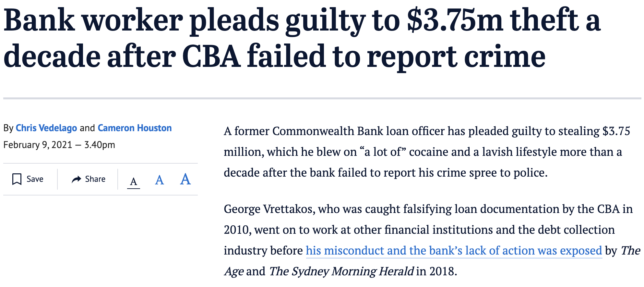The image size is (644, 287).
Task: Click the 'Share' text label
Action: point(95,179)
